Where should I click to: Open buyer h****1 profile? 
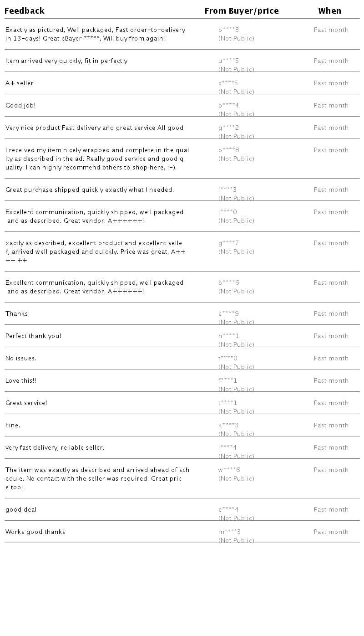click(228, 336)
